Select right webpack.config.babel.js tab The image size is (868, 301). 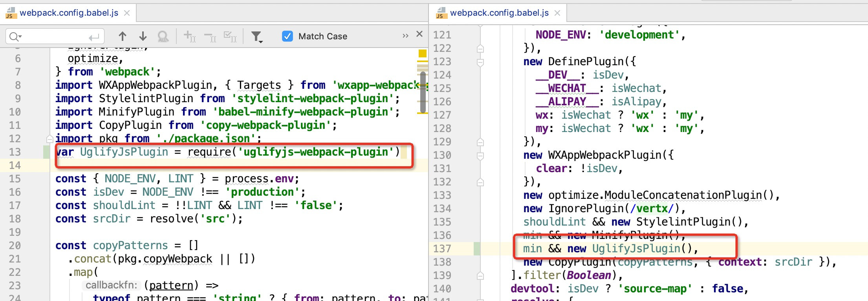[x=499, y=13]
